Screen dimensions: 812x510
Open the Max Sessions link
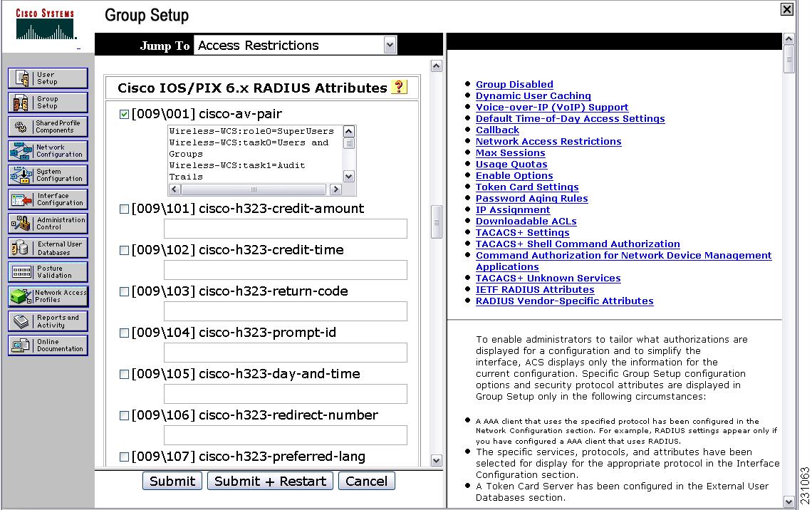click(511, 152)
